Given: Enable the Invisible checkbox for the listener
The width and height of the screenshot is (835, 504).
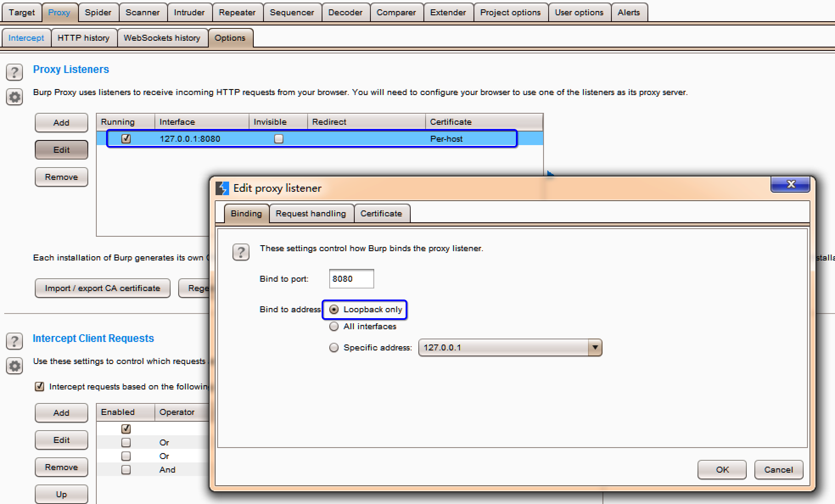Looking at the screenshot, I should pyautogui.click(x=278, y=138).
